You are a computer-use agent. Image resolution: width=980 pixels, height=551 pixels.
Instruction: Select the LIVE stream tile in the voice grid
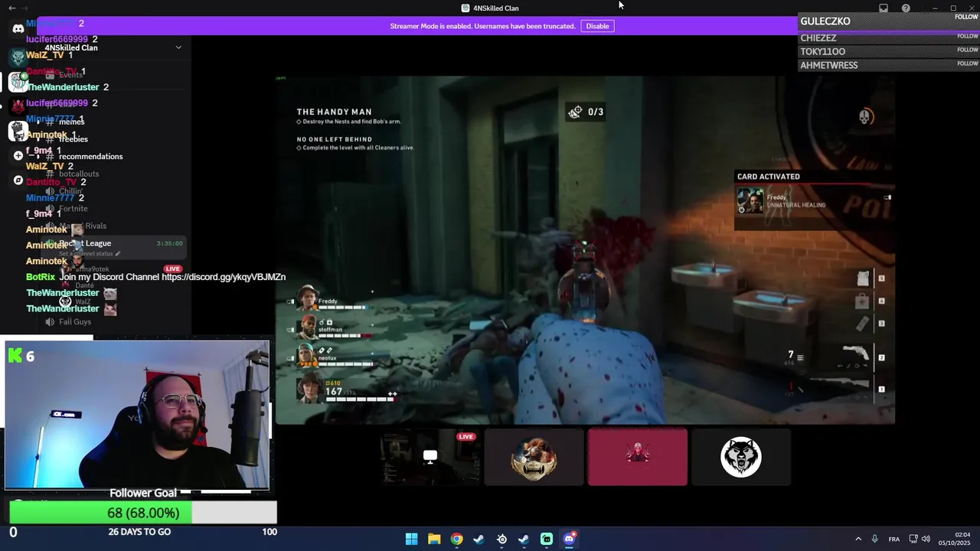click(430, 457)
